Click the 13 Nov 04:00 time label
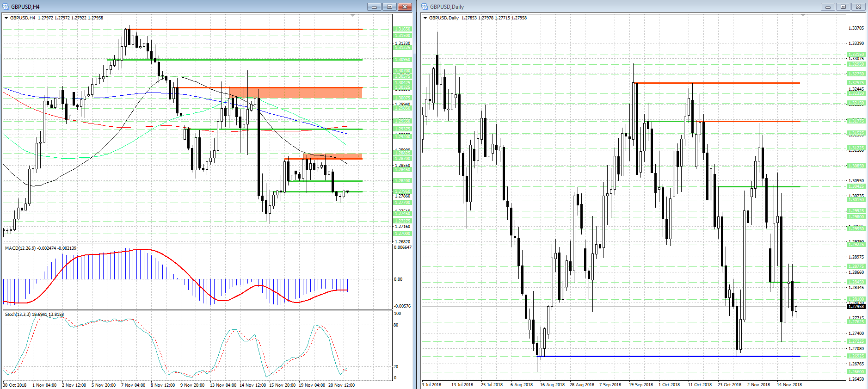This screenshot has height=389, width=868. pyautogui.click(x=223, y=385)
